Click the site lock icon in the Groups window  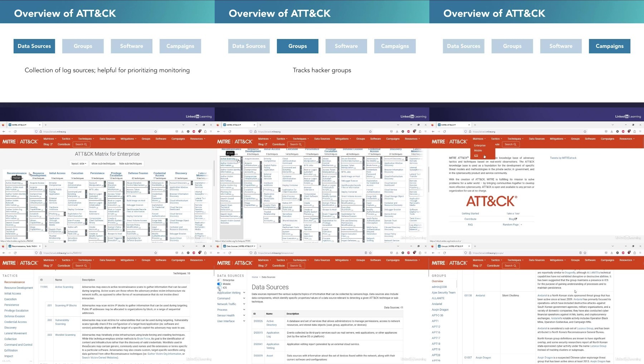point(469,253)
